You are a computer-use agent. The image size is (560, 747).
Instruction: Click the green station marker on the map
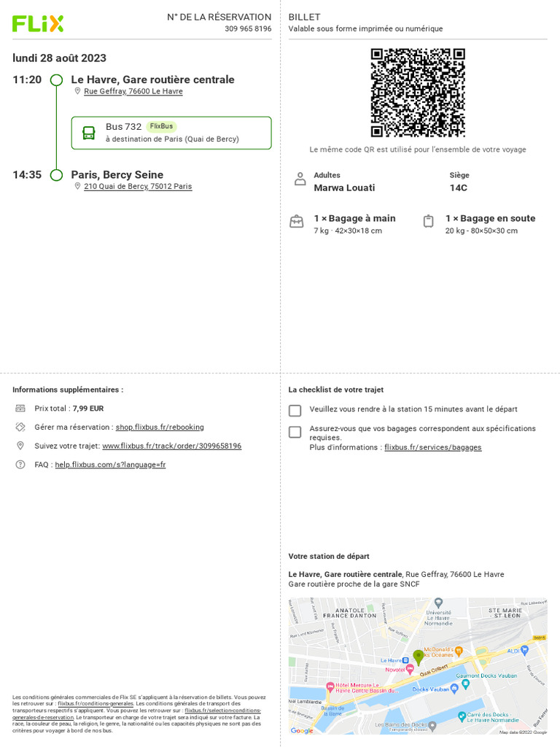[418, 657]
